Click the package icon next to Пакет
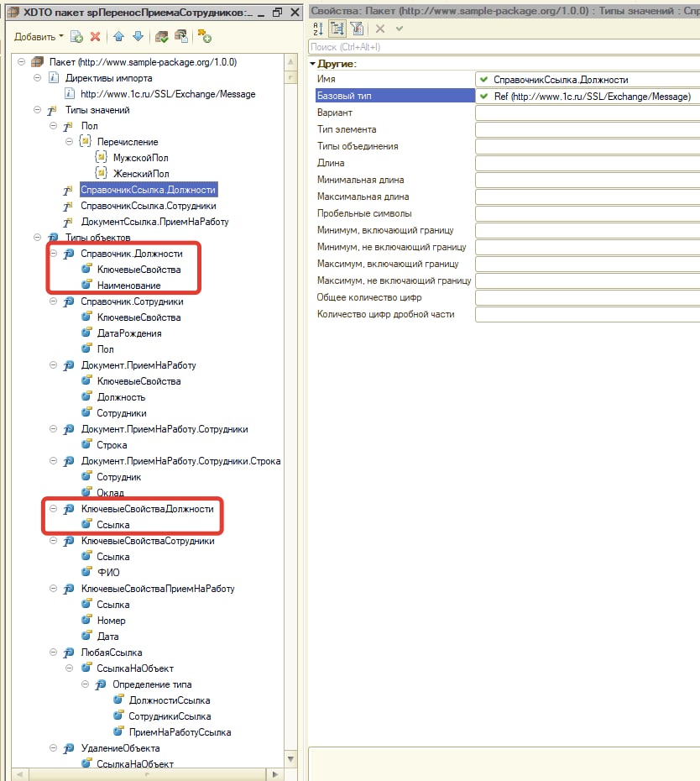 point(37,62)
